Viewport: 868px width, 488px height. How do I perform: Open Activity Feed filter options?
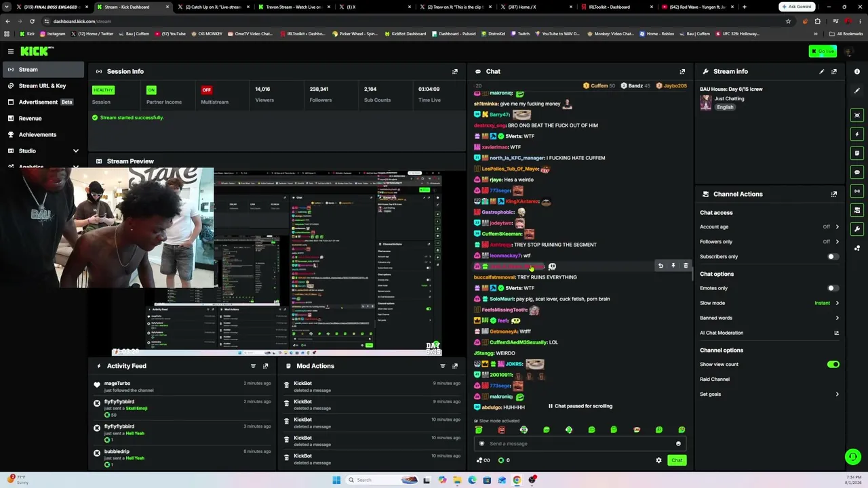point(253,366)
